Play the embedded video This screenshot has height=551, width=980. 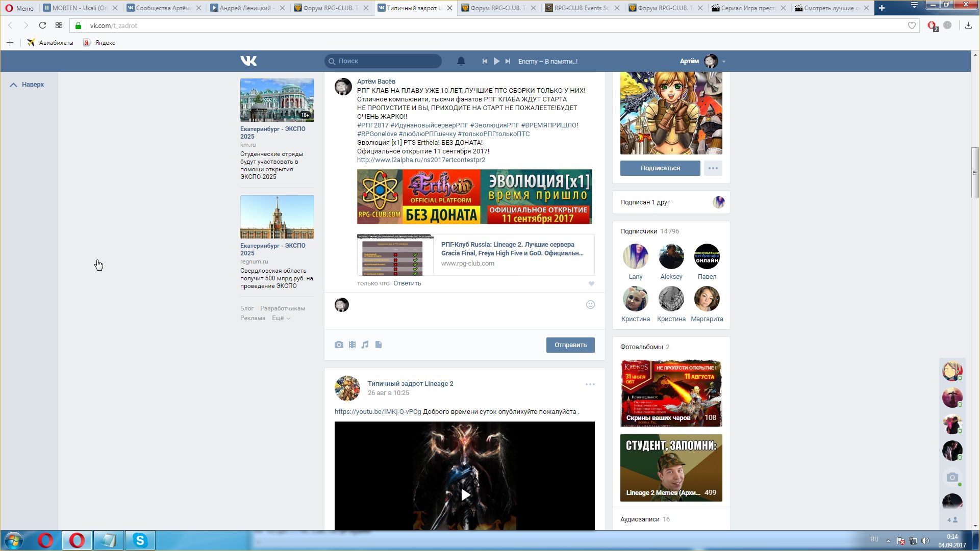pyautogui.click(x=465, y=495)
